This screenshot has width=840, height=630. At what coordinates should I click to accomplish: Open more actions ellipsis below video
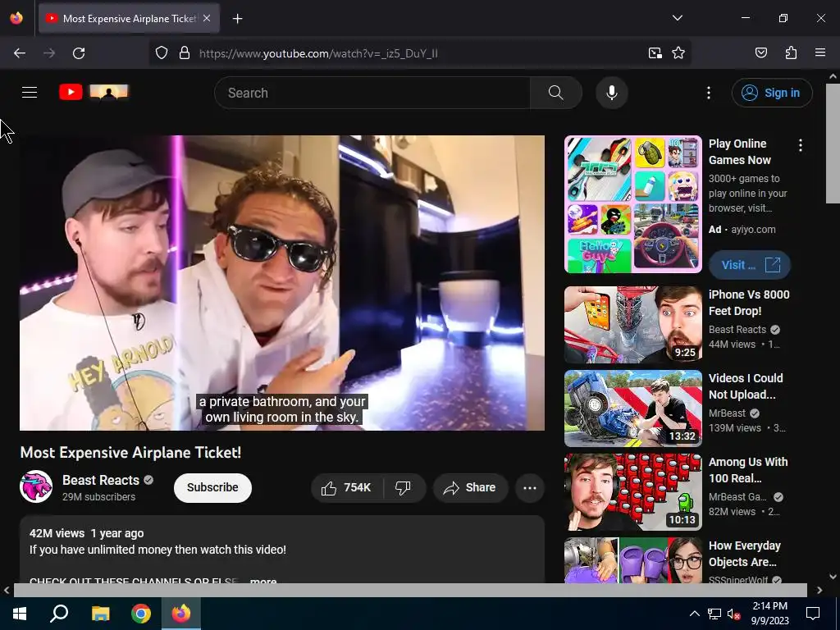click(529, 487)
